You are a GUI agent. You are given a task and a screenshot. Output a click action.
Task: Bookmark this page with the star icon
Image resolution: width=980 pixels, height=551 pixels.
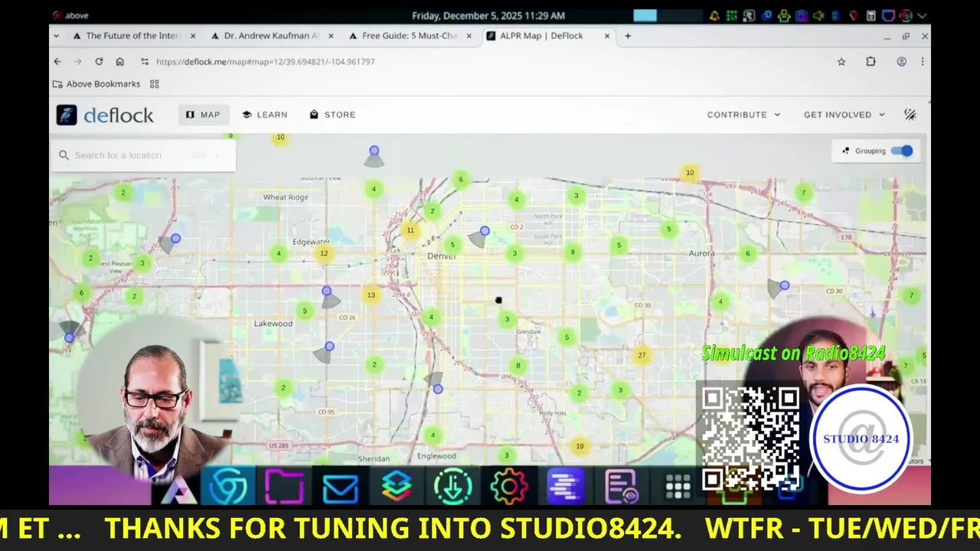[841, 61]
